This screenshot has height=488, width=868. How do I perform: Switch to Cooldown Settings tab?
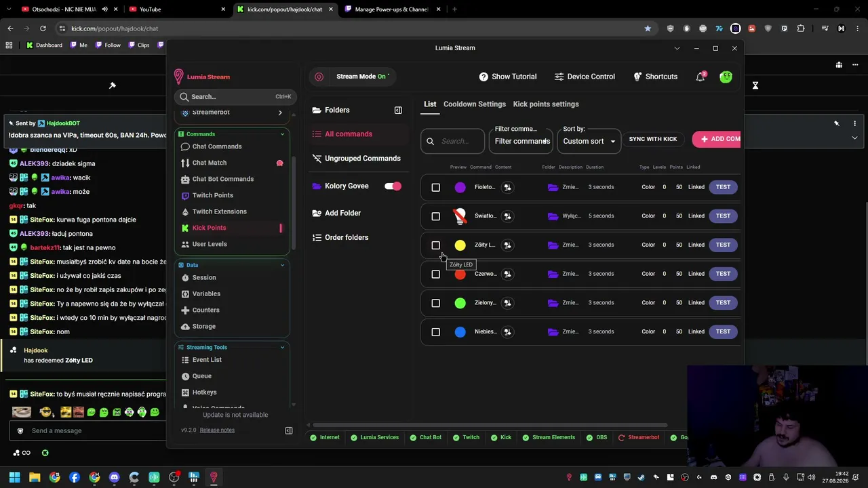pos(475,104)
